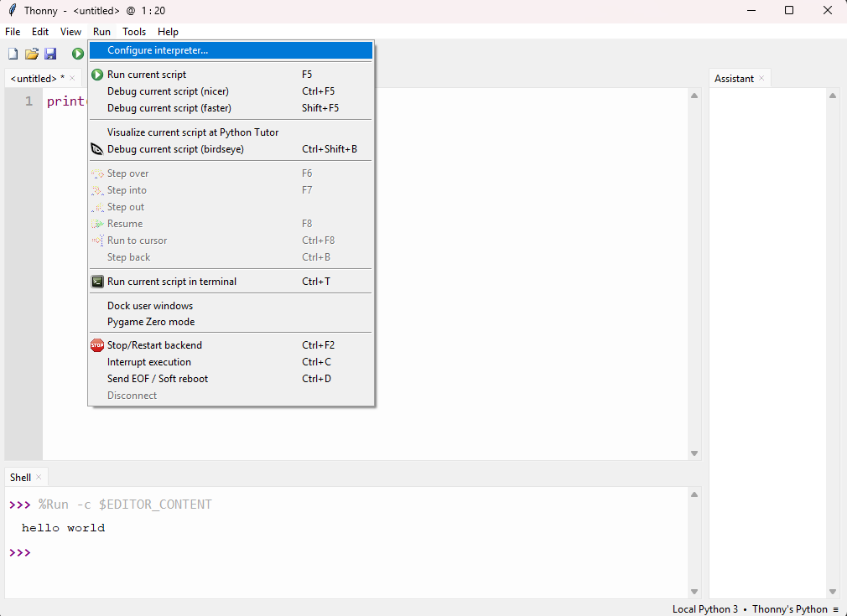Open the Edit menu

[x=40, y=32]
